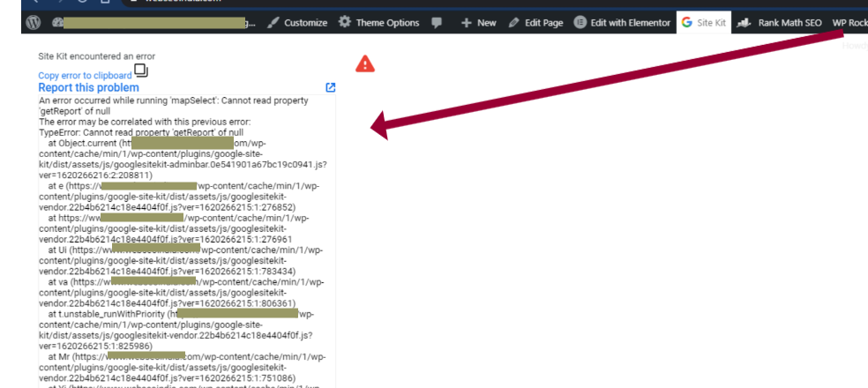Screen dimensions: 868x388
Task: Open Theme Options gear icon
Action: click(x=345, y=23)
